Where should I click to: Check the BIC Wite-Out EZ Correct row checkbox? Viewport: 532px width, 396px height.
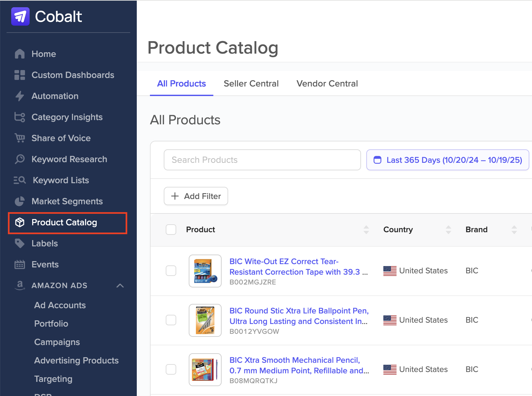click(171, 271)
